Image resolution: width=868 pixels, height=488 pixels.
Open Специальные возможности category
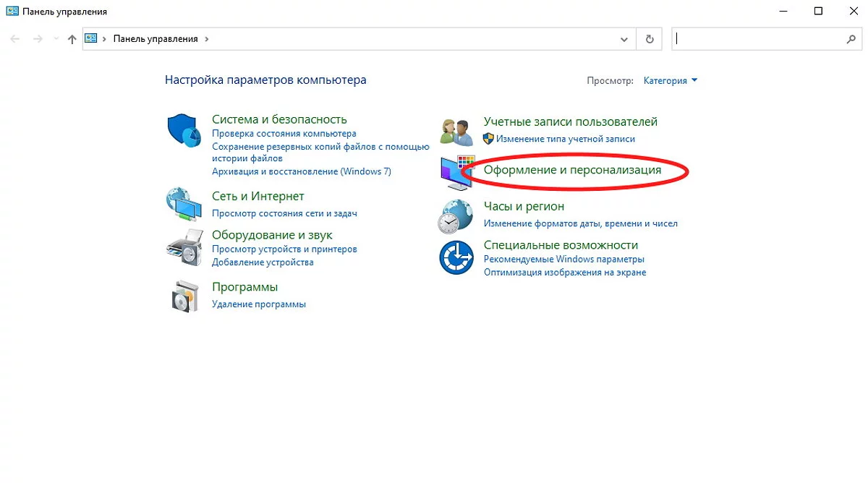561,245
